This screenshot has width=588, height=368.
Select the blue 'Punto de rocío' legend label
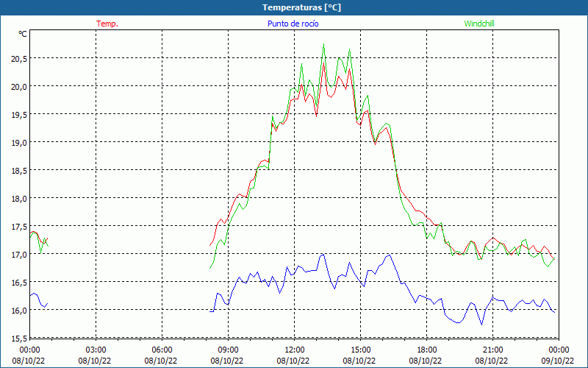pos(293,24)
